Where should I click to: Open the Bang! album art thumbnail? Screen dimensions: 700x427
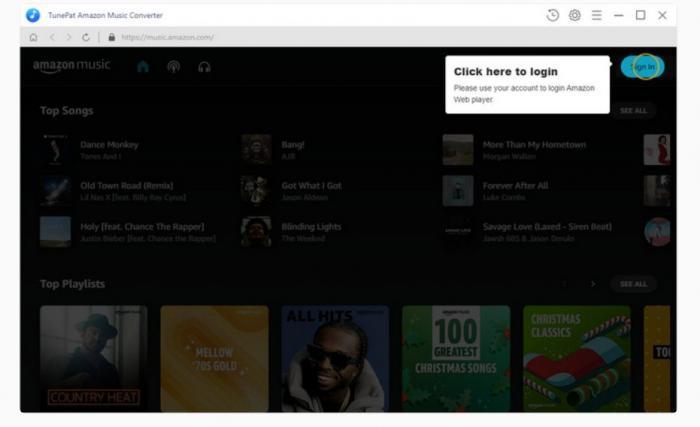tap(256, 150)
